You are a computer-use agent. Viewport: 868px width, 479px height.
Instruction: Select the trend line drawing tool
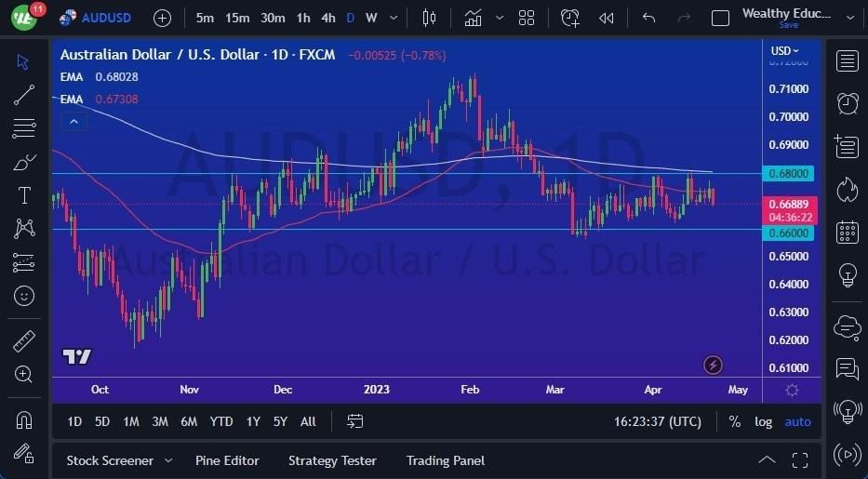coord(24,95)
